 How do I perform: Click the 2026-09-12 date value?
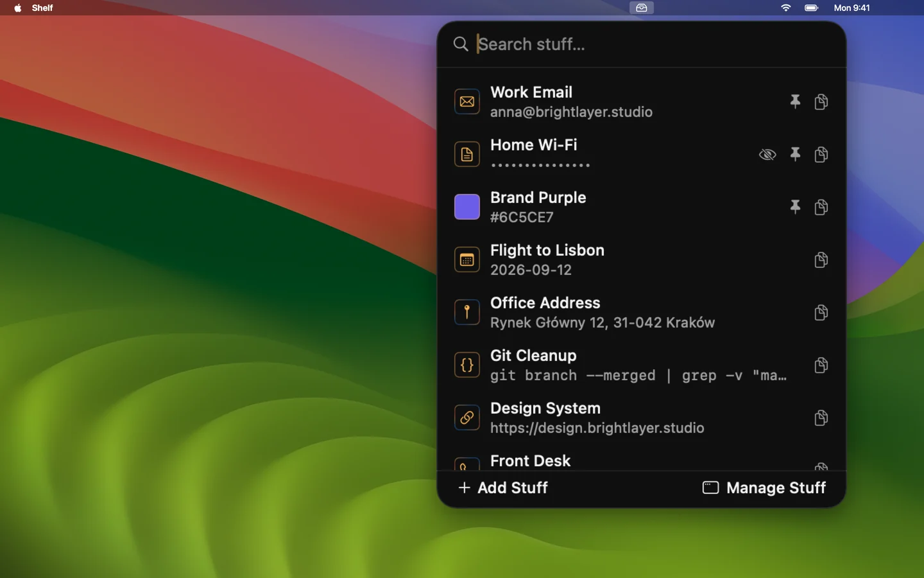(531, 270)
